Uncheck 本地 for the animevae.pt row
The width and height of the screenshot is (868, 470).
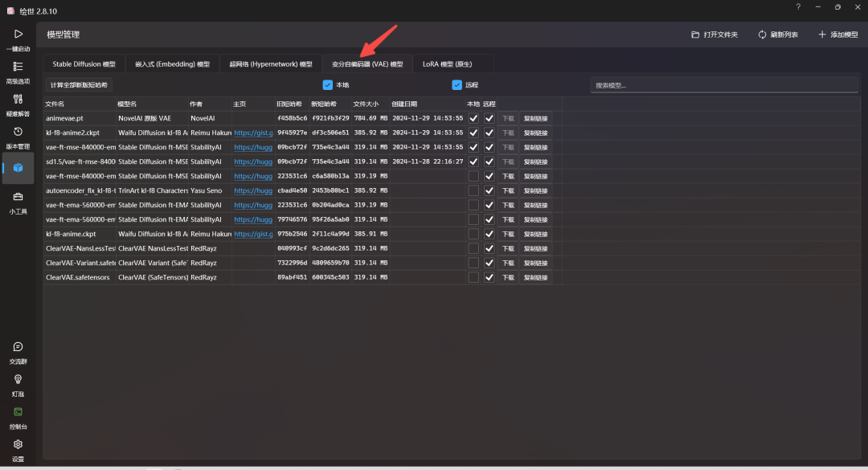[x=473, y=118]
